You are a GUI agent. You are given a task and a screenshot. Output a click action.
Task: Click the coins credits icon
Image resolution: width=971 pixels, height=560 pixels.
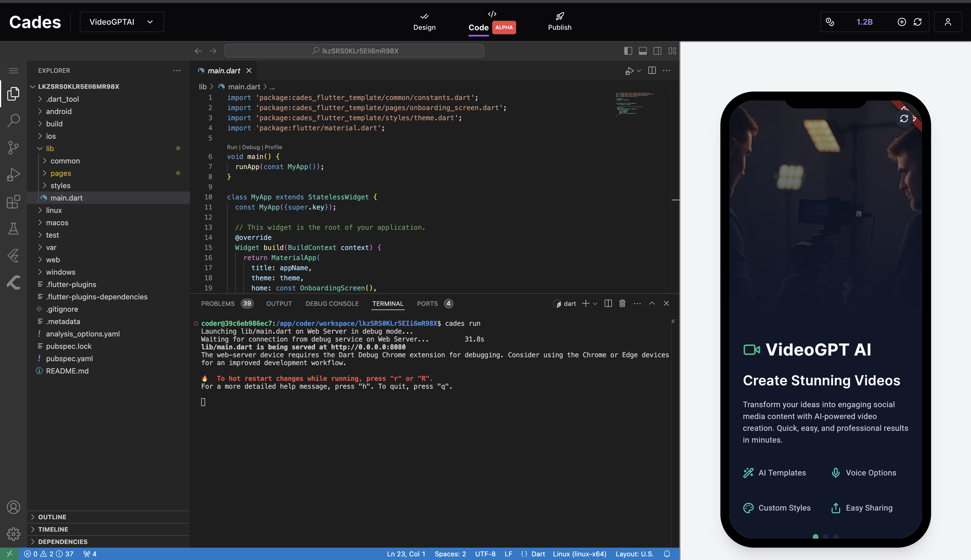pyautogui.click(x=830, y=22)
